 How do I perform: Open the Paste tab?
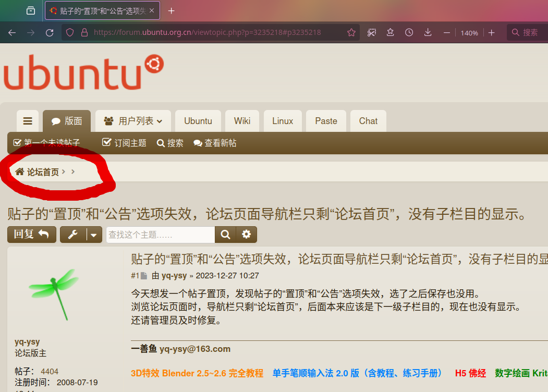326,121
